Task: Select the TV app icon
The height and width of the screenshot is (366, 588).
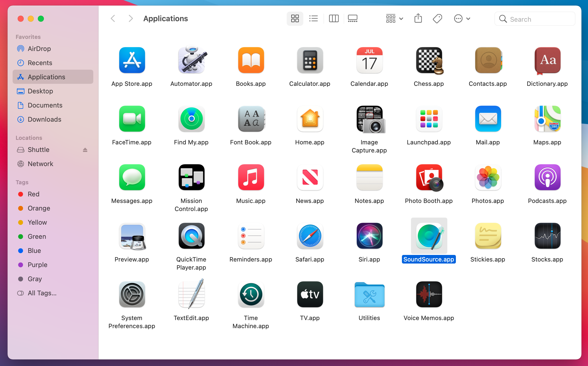Action: coord(310,294)
